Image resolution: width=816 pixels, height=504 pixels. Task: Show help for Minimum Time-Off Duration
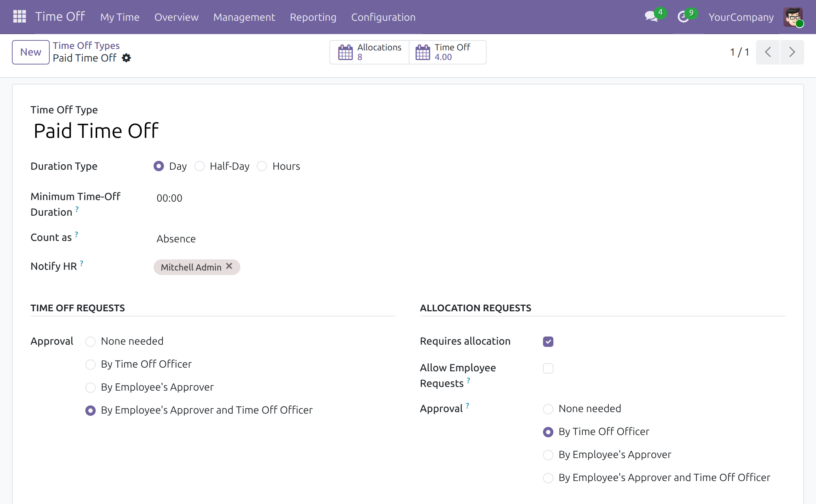click(x=77, y=209)
